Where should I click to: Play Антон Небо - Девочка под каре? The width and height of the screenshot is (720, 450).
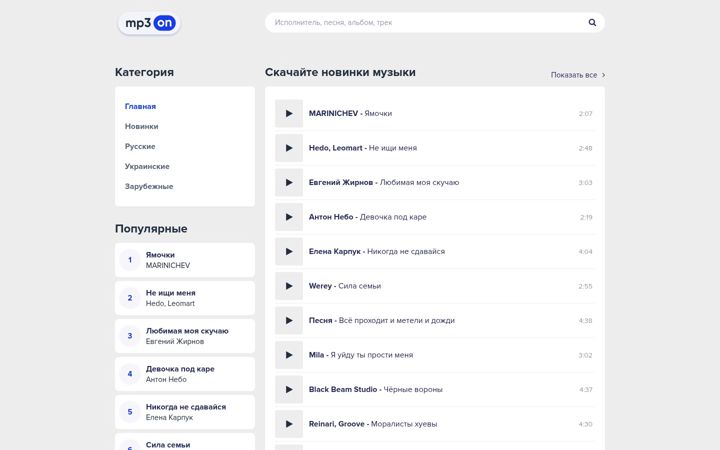pos(289,217)
